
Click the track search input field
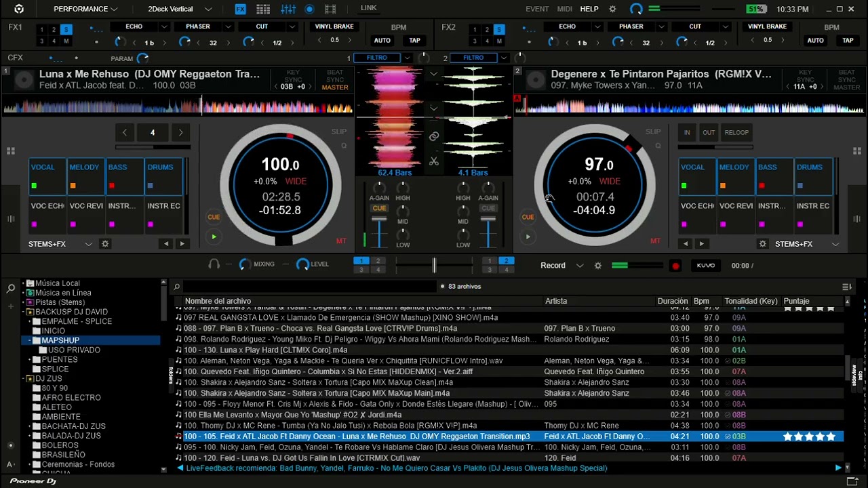point(309,287)
